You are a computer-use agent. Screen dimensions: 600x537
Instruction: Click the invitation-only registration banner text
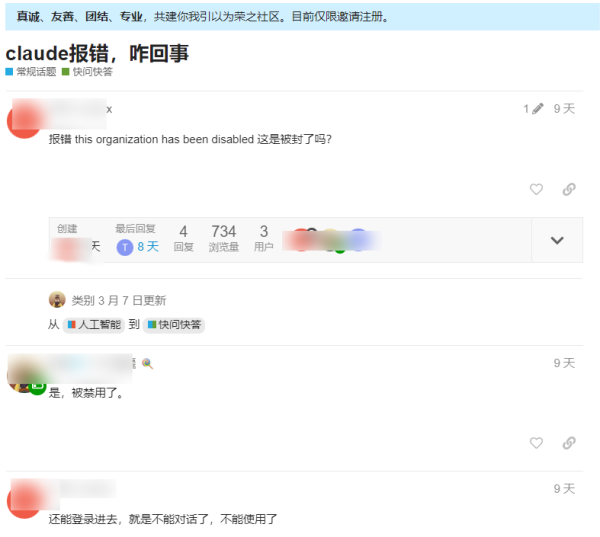tap(202, 16)
